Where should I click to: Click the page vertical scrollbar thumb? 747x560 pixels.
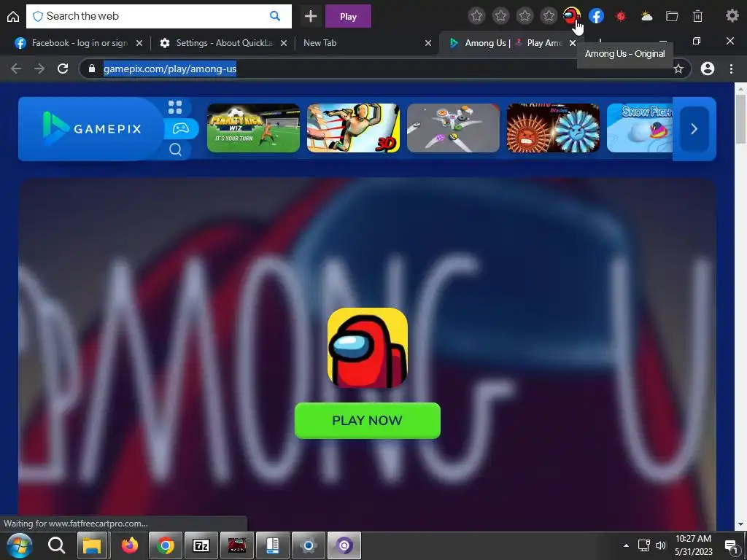coord(741,119)
